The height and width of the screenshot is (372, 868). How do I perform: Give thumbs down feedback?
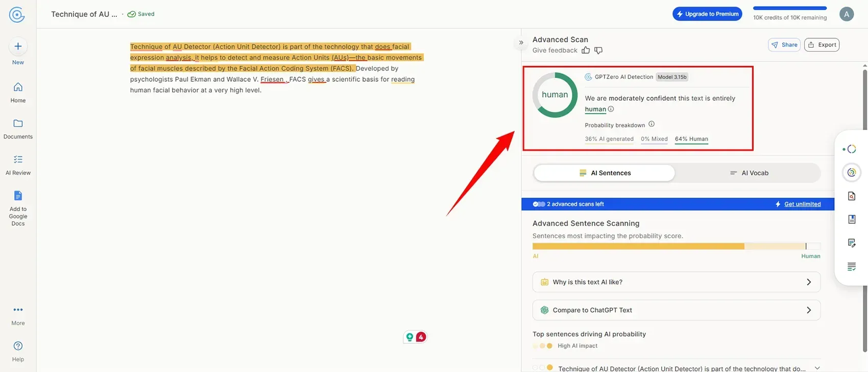click(598, 50)
